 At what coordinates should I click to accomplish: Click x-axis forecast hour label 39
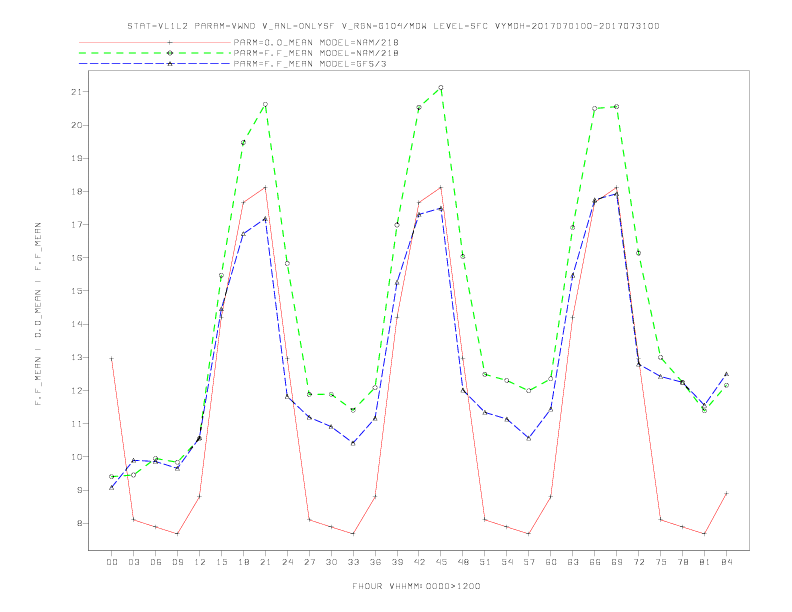pyautogui.click(x=397, y=562)
